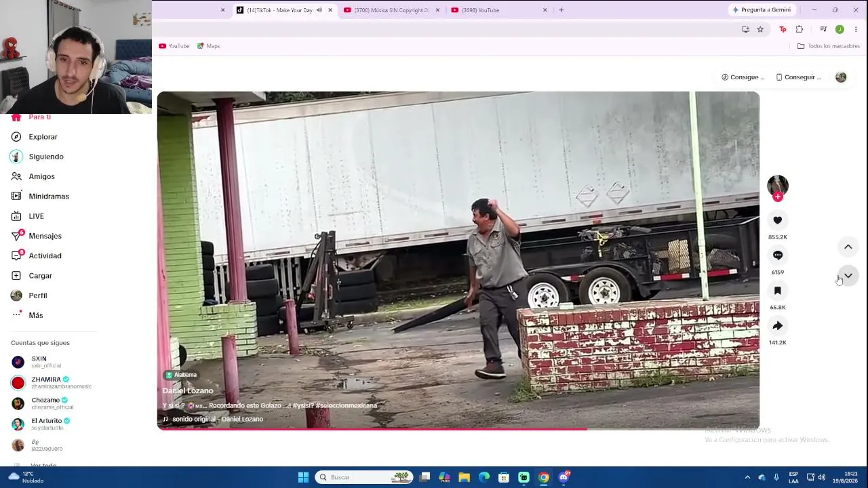This screenshot has height=488, width=868.
Task: Open the profile avatar in the top right
Action: click(x=841, y=77)
